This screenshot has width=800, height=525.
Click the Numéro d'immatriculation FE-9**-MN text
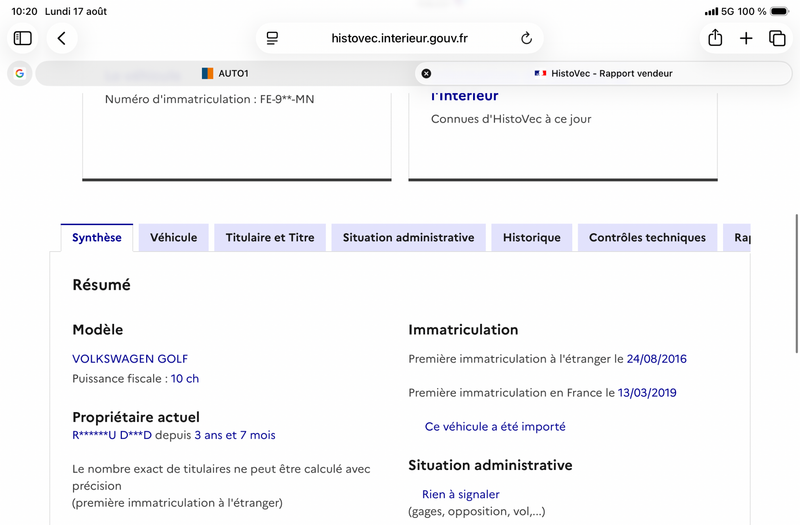click(x=209, y=99)
